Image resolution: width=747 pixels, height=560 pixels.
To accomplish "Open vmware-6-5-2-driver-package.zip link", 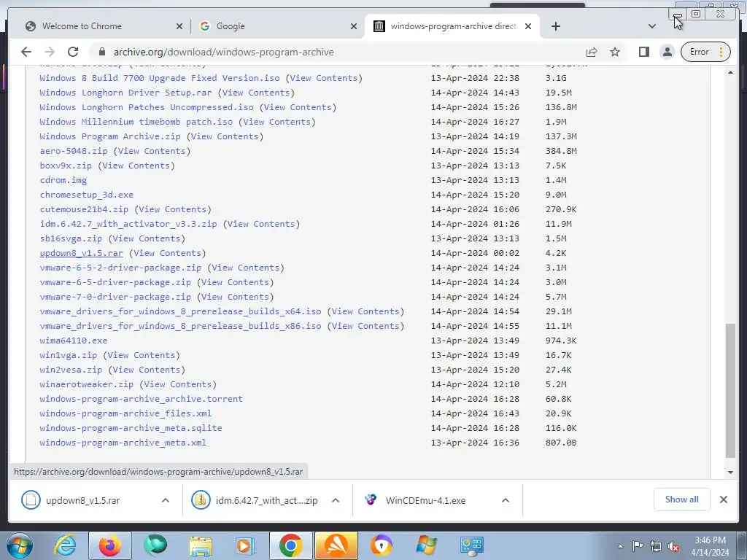I will click(x=120, y=268).
